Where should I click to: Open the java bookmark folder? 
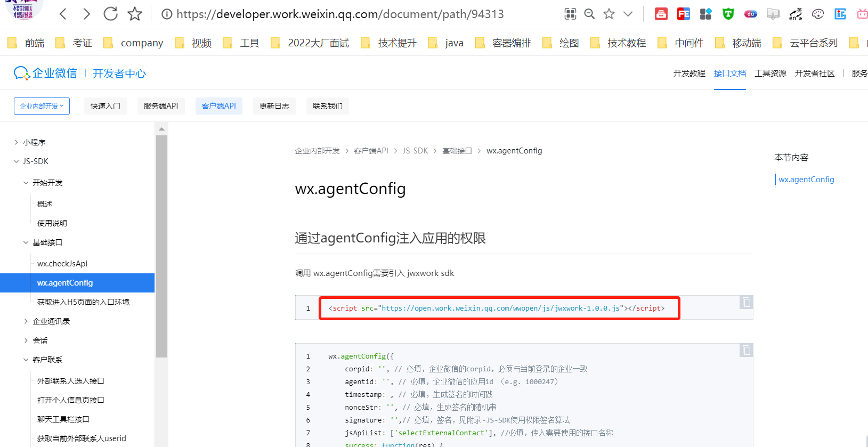coord(446,43)
